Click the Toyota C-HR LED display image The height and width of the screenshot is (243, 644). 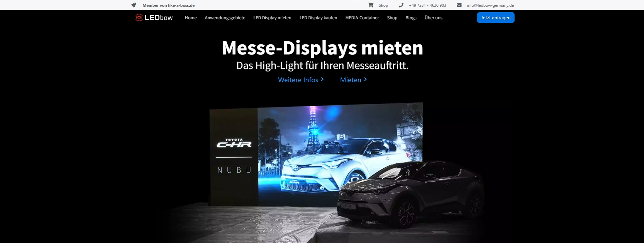point(316,154)
